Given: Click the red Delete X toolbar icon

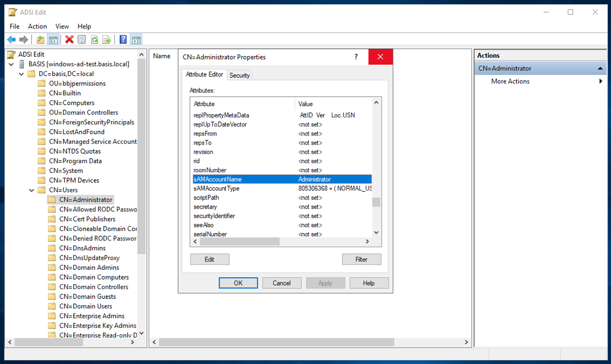Looking at the screenshot, I should click(x=69, y=40).
